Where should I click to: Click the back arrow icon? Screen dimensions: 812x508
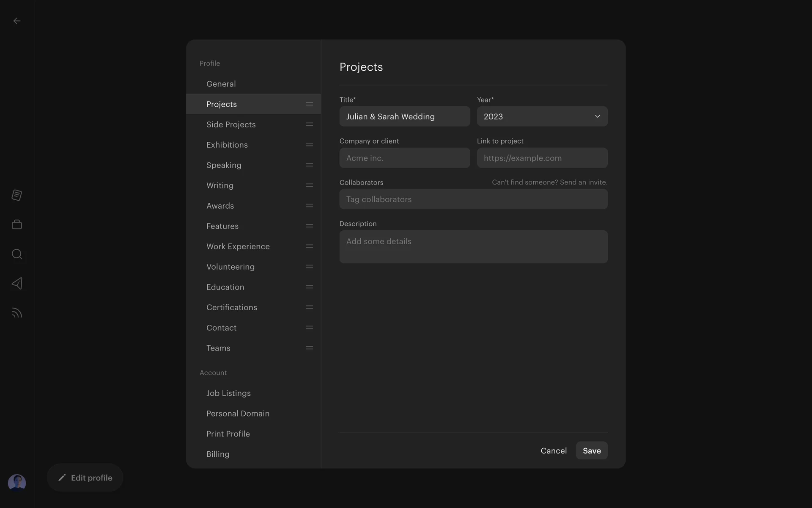tap(17, 21)
